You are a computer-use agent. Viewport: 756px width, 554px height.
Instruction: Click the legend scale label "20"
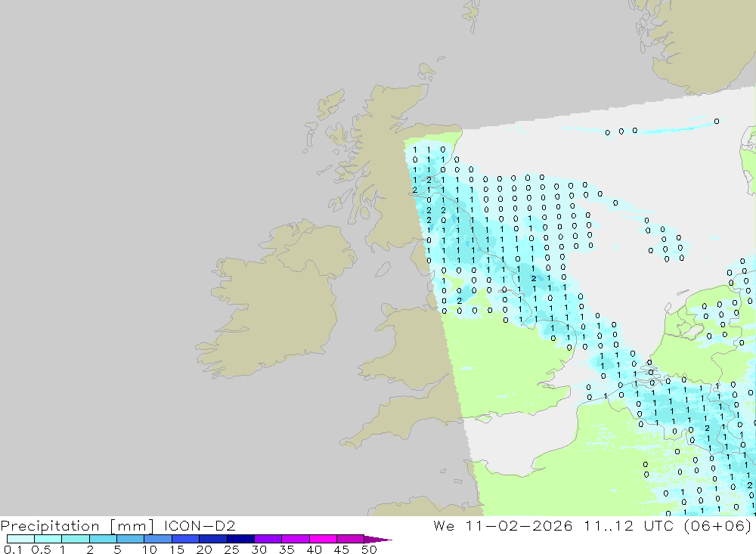tap(204, 549)
